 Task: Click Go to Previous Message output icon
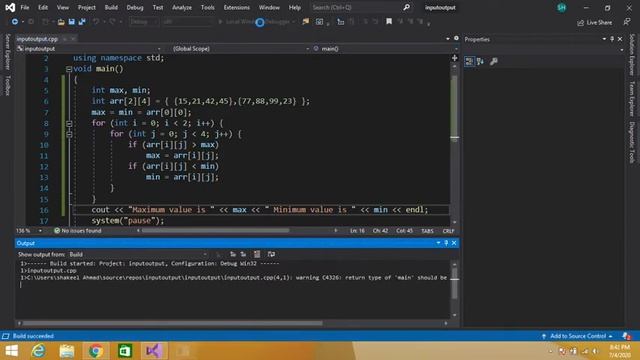tap(233, 254)
